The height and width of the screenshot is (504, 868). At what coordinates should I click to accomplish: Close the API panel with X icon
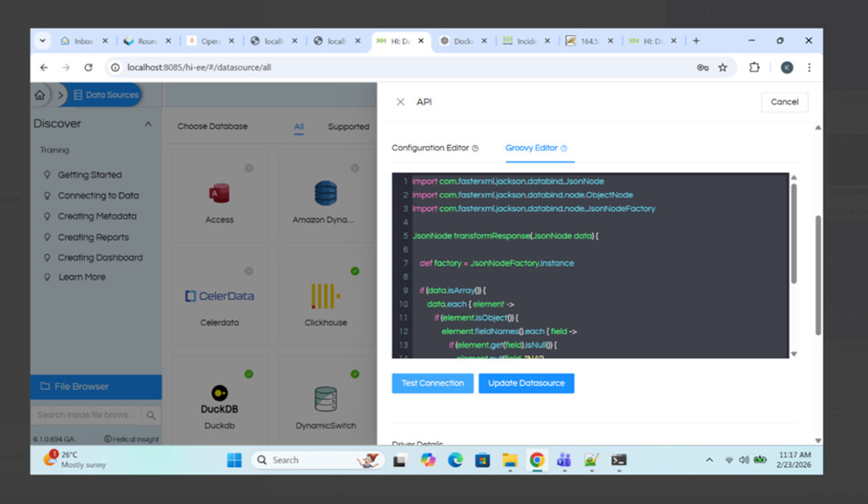point(400,102)
